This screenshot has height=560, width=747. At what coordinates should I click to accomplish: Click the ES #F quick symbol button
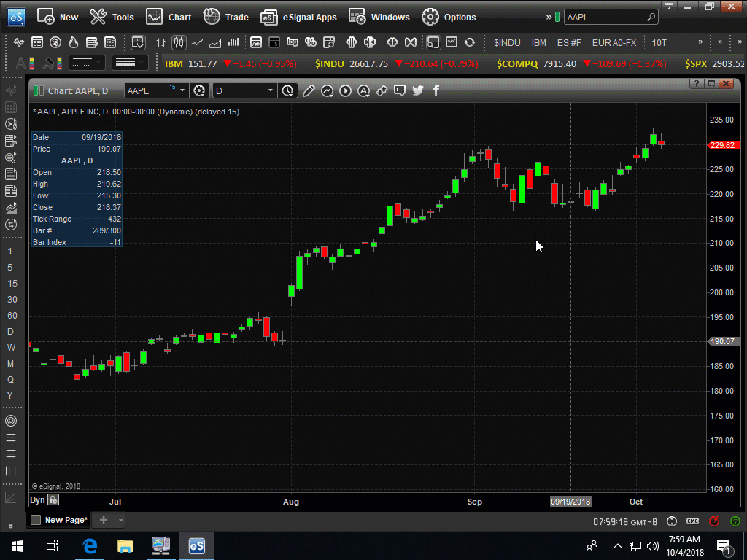pyautogui.click(x=569, y=43)
